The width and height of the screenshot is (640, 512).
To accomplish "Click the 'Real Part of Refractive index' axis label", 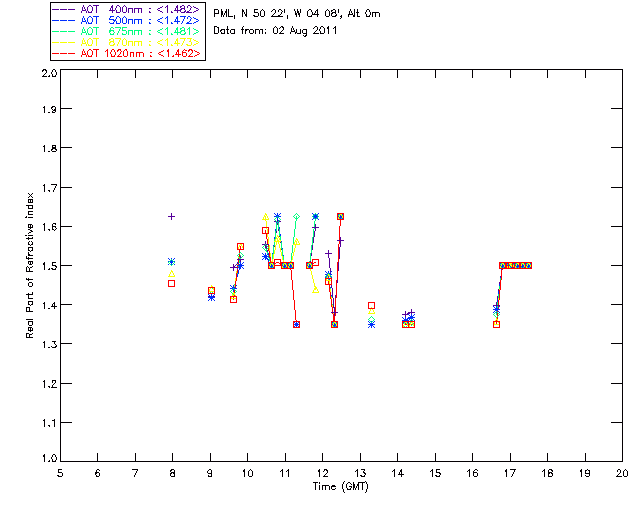I will point(29,266).
